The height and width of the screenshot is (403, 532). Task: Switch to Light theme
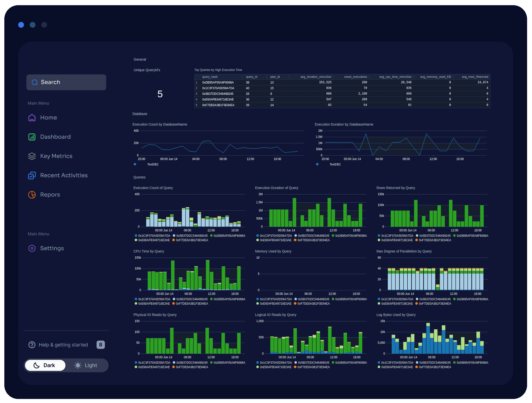click(86, 365)
